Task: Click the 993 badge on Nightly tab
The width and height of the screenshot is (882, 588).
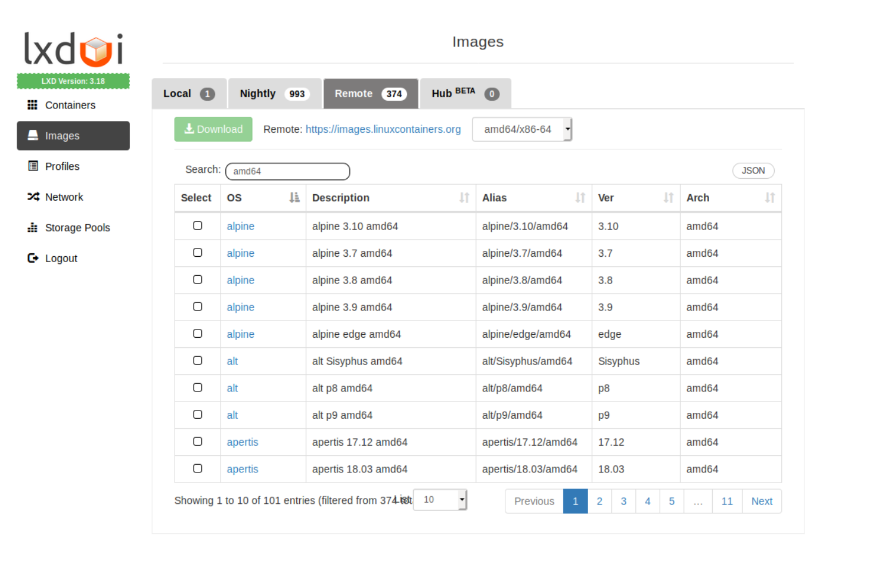Action: click(x=297, y=94)
